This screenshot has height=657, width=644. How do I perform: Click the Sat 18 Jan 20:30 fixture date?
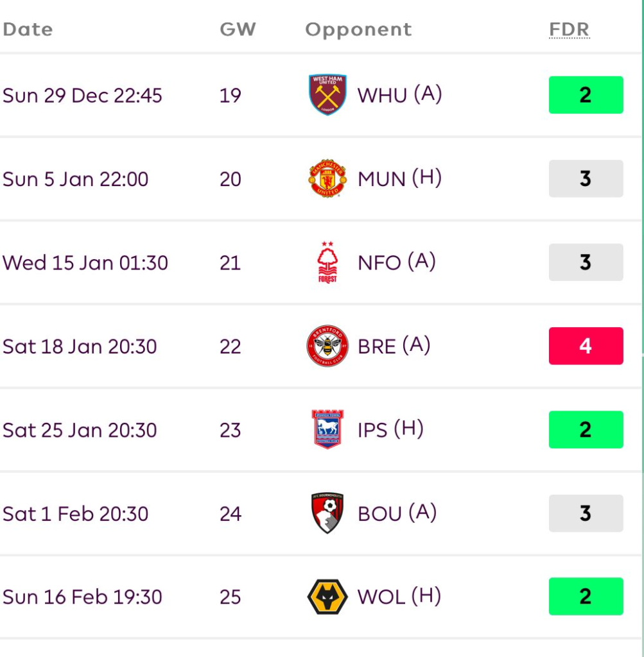(x=80, y=346)
